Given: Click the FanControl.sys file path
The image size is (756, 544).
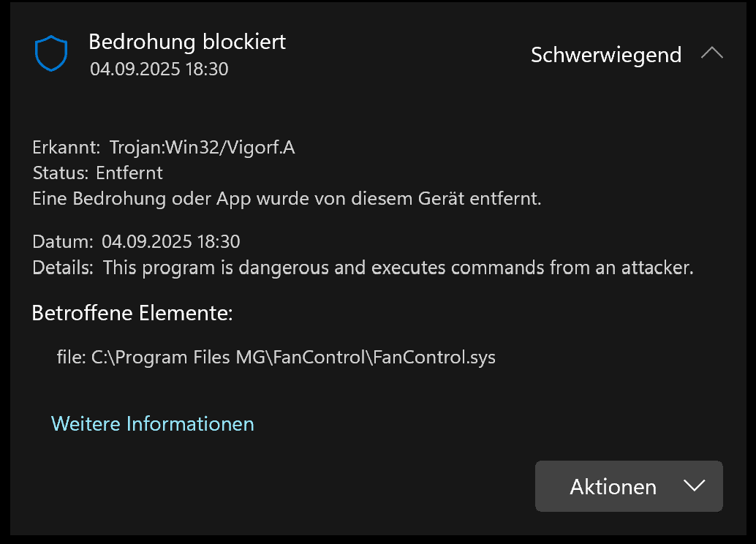Looking at the screenshot, I should [293, 358].
